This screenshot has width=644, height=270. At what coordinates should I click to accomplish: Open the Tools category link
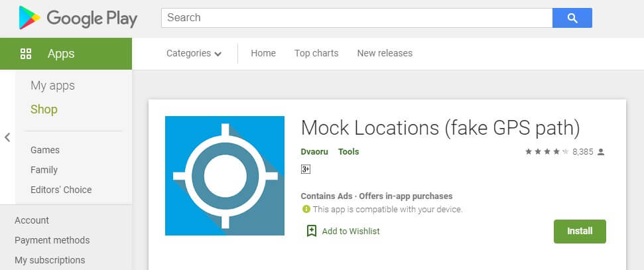click(349, 152)
